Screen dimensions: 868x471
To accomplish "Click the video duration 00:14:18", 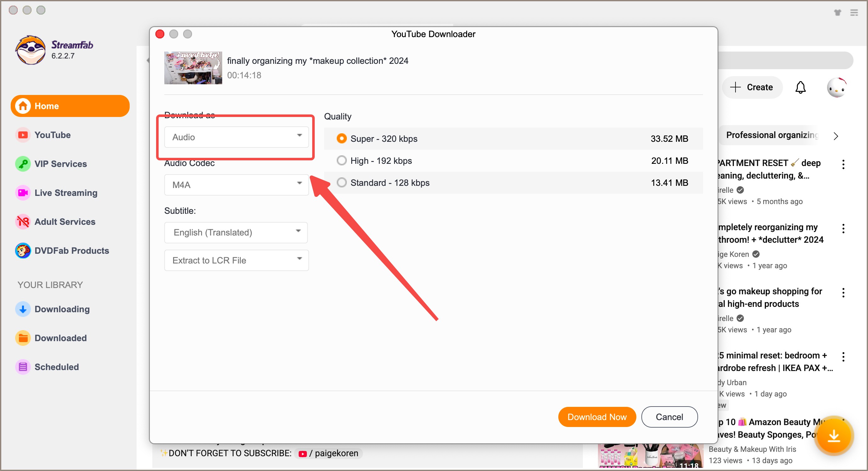I will [x=244, y=75].
